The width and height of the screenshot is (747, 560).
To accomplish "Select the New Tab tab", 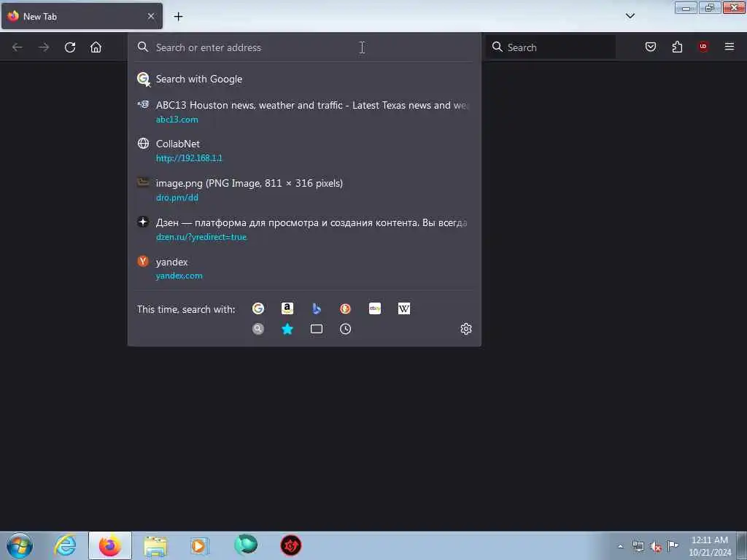I will coord(82,16).
